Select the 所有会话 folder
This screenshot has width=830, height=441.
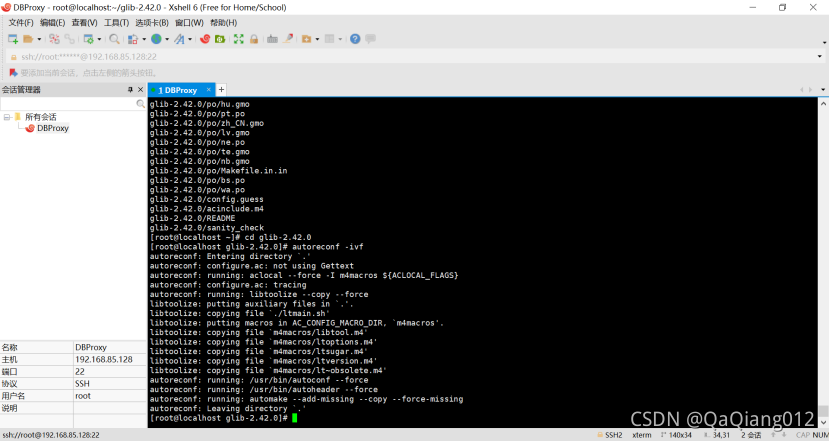click(x=41, y=117)
